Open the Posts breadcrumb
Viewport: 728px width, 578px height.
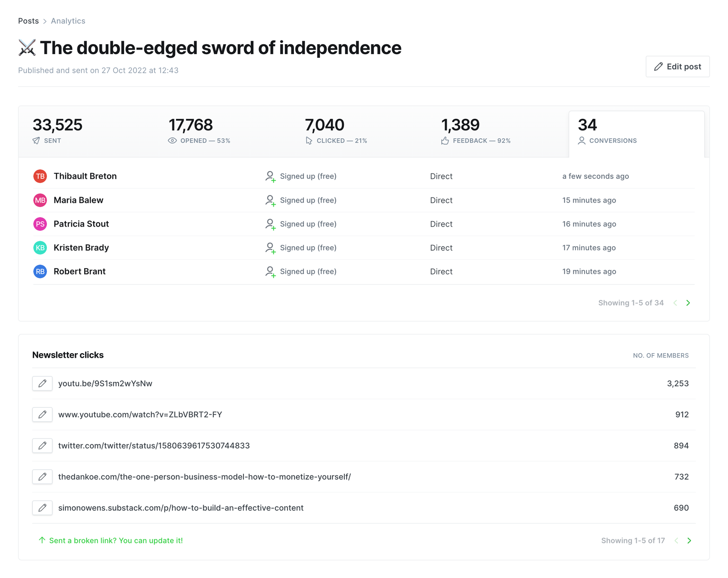[28, 21]
